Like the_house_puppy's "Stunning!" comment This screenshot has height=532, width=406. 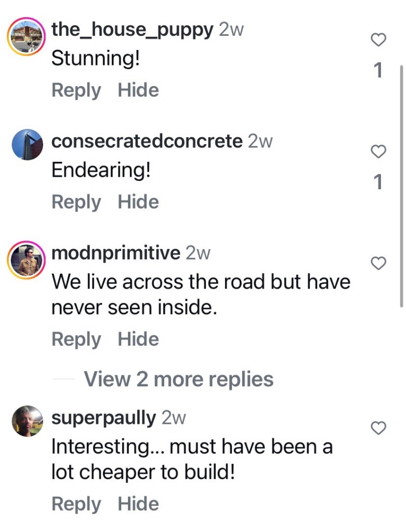[x=379, y=40]
